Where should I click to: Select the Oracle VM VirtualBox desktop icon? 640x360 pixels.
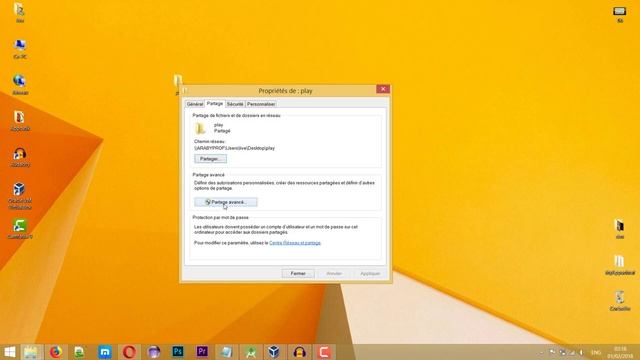click(x=20, y=196)
